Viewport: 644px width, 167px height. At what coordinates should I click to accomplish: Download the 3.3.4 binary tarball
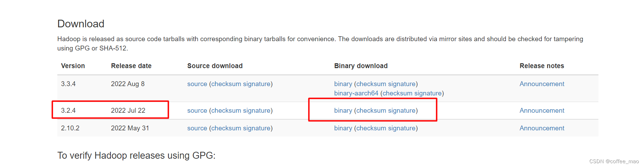click(x=343, y=84)
